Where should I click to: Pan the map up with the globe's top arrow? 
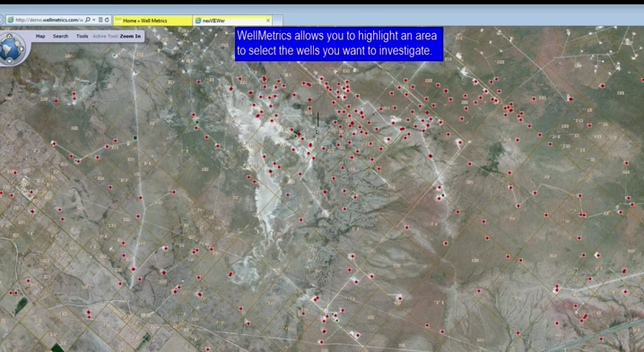coord(10,36)
